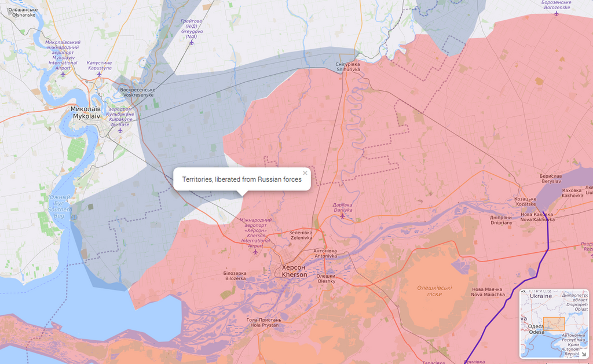This screenshot has width=593, height=364.
Task: Click the 'Greygovo (N/A)' text label
Action: click(x=192, y=34)
